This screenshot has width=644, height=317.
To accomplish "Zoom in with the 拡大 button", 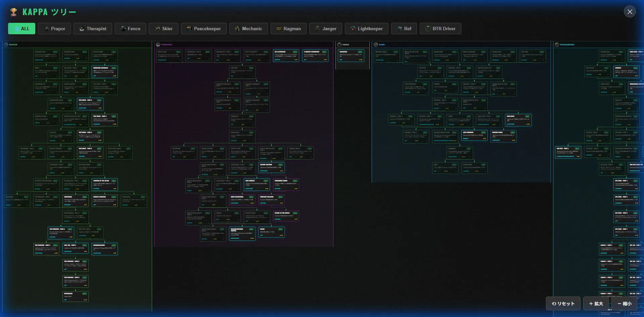I will (x=596, y=304).
